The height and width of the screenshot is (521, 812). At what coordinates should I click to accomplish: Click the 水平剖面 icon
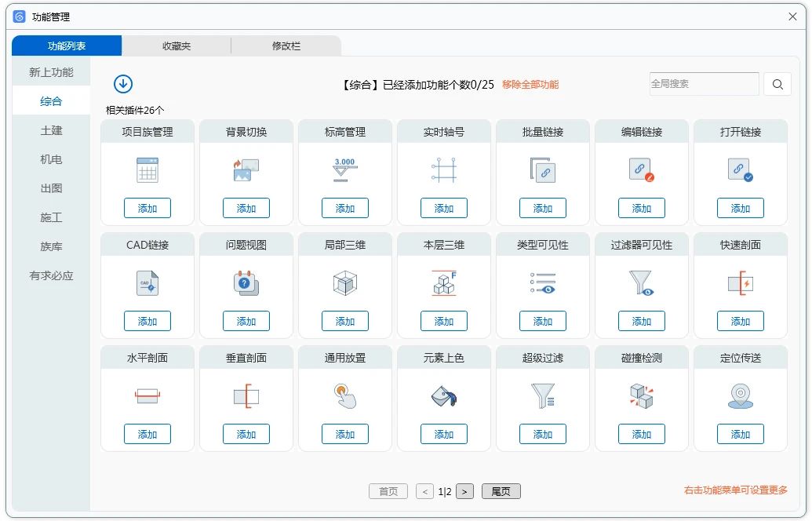(x=147, y=396)
